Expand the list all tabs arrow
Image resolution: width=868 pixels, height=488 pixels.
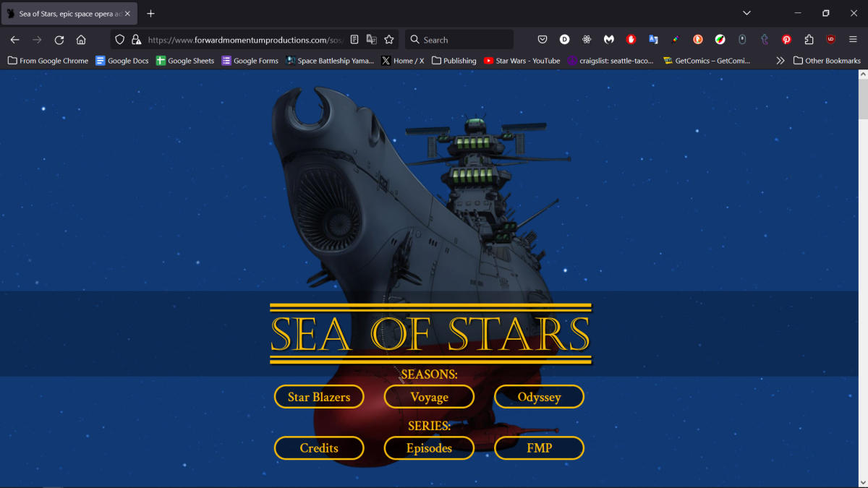(746, 13)
